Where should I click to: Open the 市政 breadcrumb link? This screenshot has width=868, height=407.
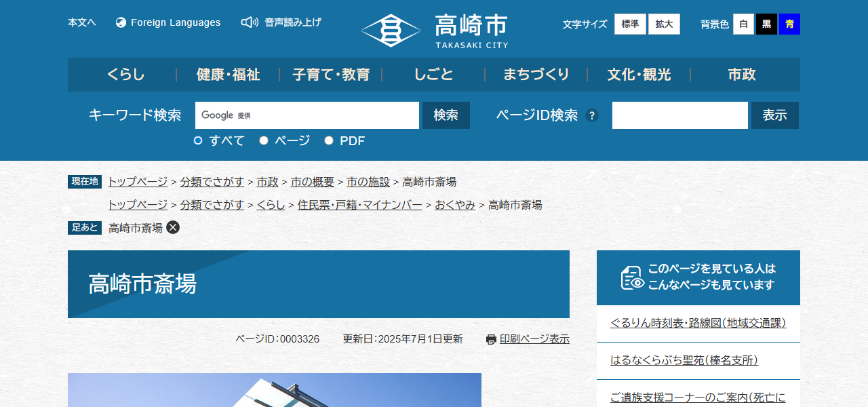(x=268, y=182)
